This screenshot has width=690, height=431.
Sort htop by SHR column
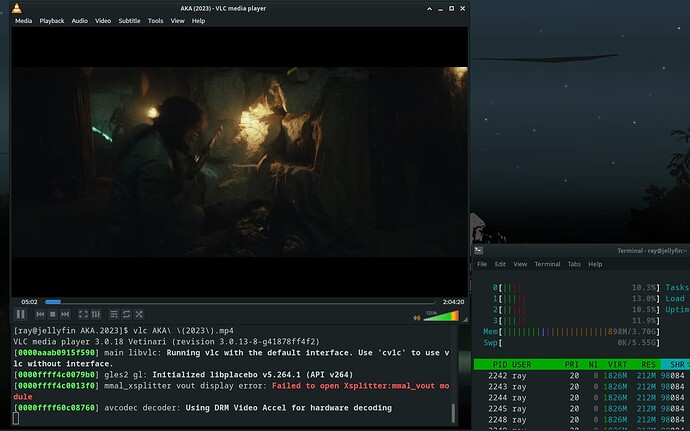677,365
